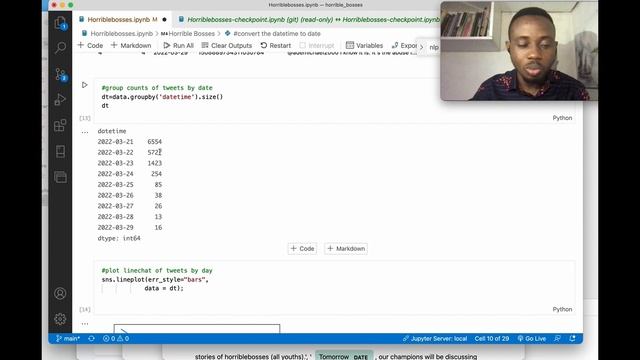This screenshot has height=360, width=640.
Task: Insert markdown cell using inline + Markdown button
Action: click(x=346, y=249)
